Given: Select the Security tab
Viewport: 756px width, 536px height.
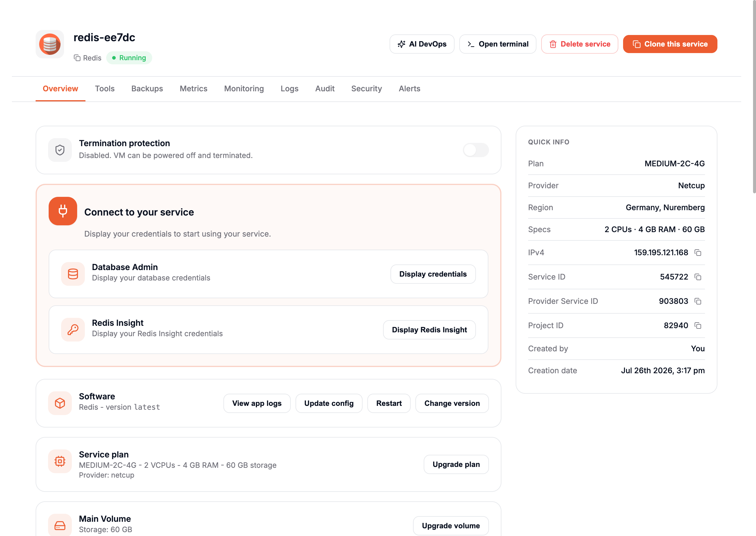Looking at the screenshot, I should 367,89.
